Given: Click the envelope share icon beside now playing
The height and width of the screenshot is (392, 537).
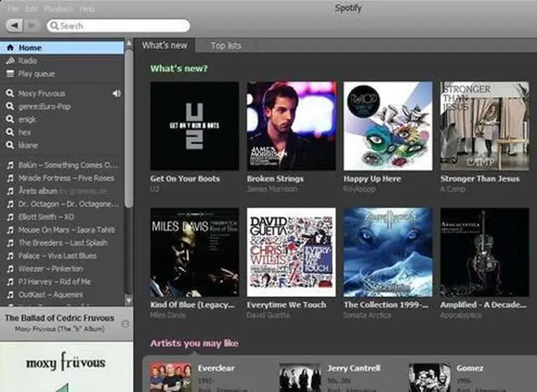Looking at the screenshot, I should pyautogui.click(x=125, y=324).
